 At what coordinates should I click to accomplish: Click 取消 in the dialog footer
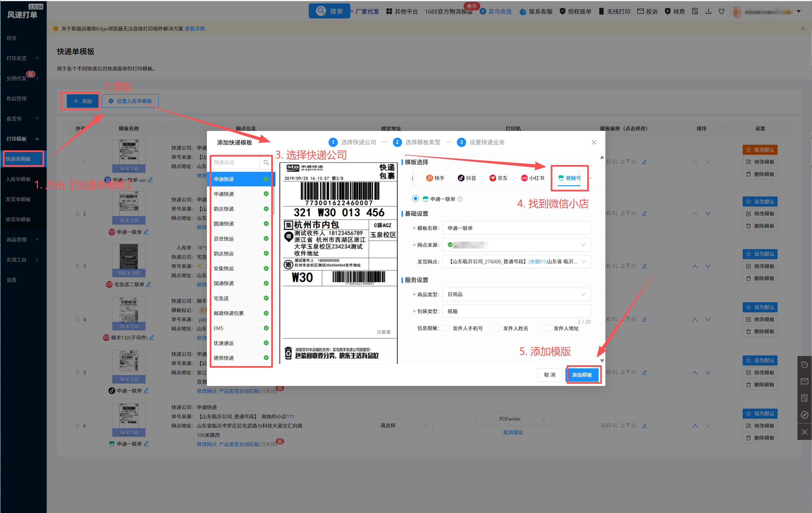pos(550,375)
